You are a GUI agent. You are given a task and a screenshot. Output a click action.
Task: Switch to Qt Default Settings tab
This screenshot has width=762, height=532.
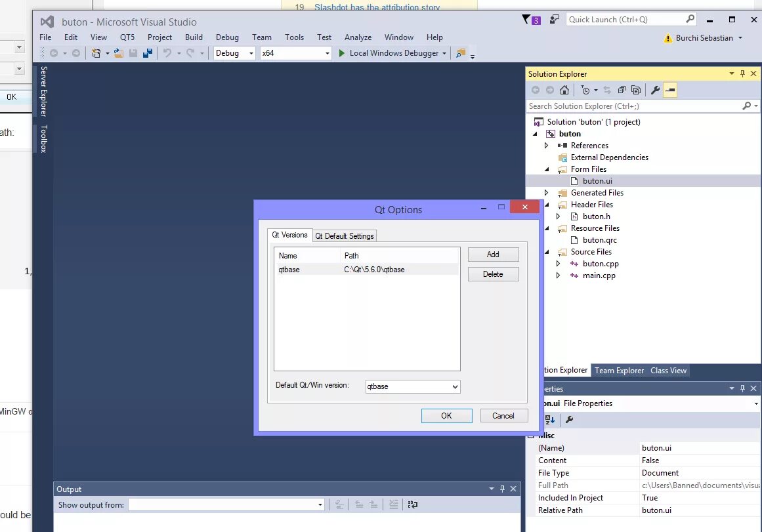pyautogui.click(x=345, y=236)
